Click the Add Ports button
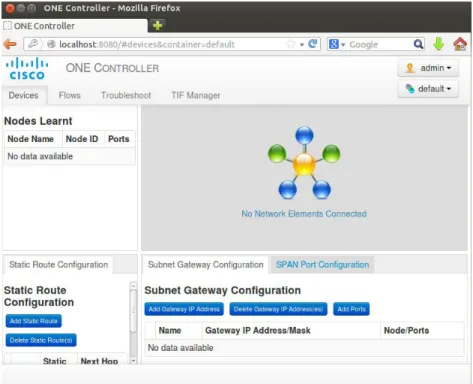Screen dimensions: 473x384 pyautogui.click(x=351, y=309)
